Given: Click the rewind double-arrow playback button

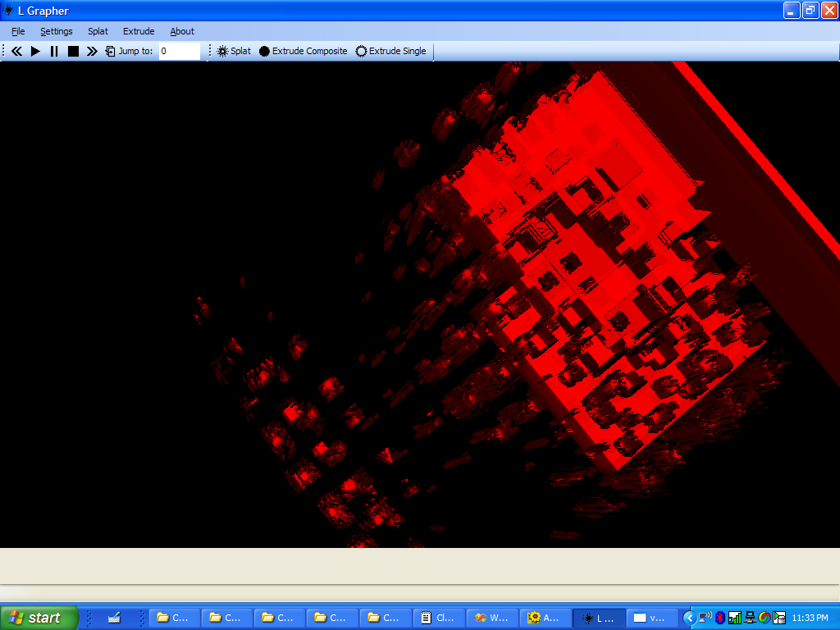Looking at the screenshot, I should (16, 51).
